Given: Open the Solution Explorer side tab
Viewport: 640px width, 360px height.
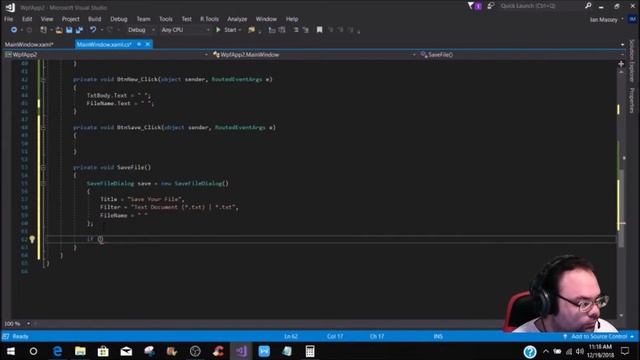Looking at the screenshot, I should click(632, 60).
